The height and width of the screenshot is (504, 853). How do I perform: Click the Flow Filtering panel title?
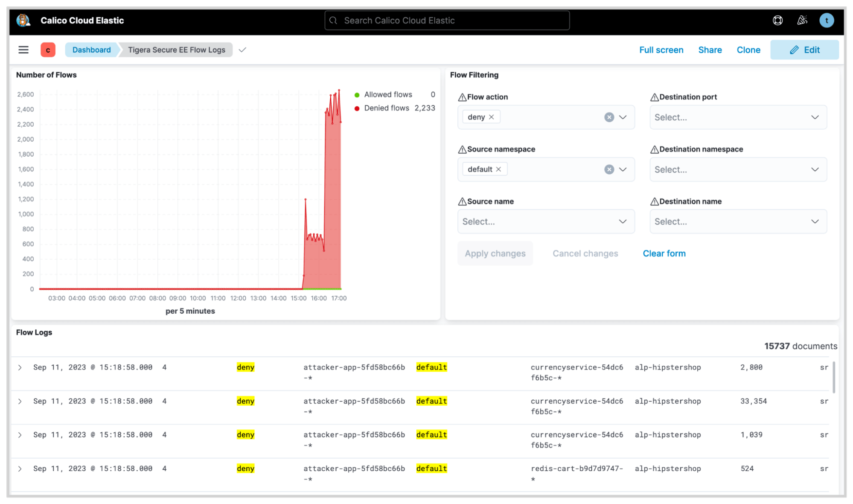pos(474,75)
